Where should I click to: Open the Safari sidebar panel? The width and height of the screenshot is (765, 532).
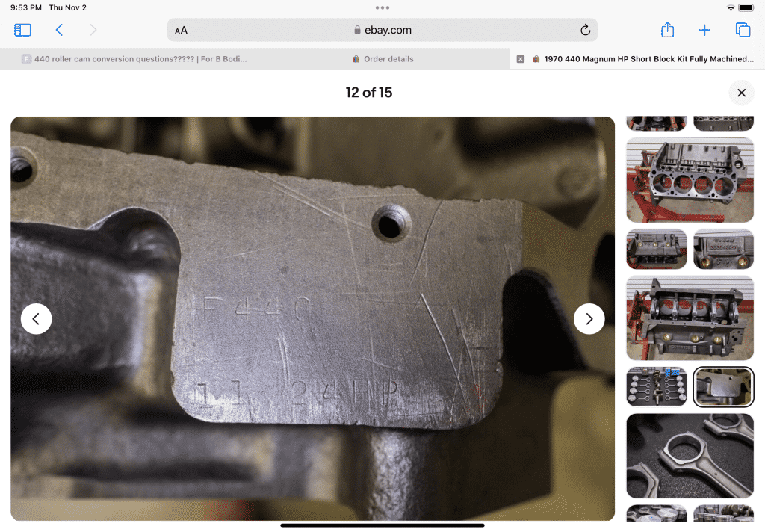[x=22, y=30]
